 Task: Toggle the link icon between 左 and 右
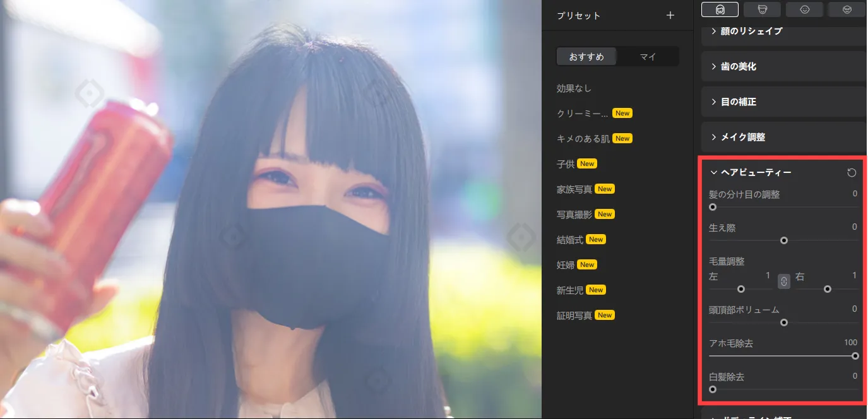click(783, 281)
